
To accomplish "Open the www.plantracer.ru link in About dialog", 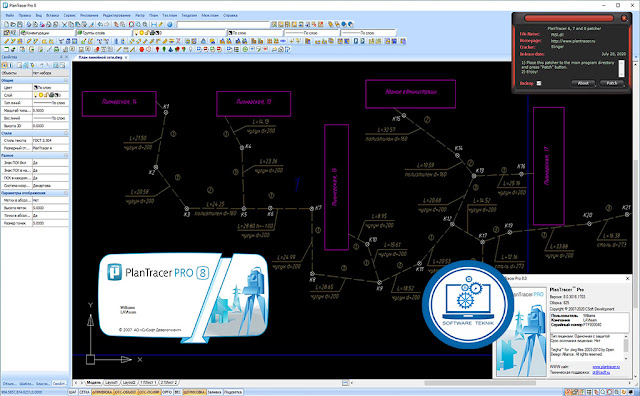I will pyautogui.click(x=606, y=367).
